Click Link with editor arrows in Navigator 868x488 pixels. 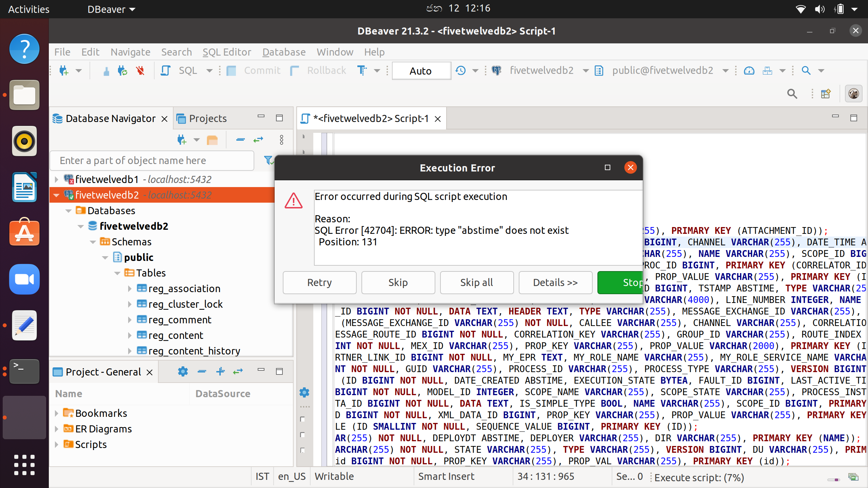coord(258,140)
